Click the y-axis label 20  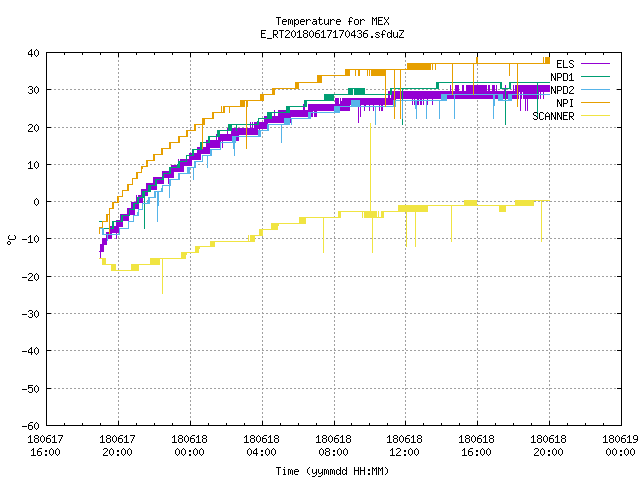[33, 128]
